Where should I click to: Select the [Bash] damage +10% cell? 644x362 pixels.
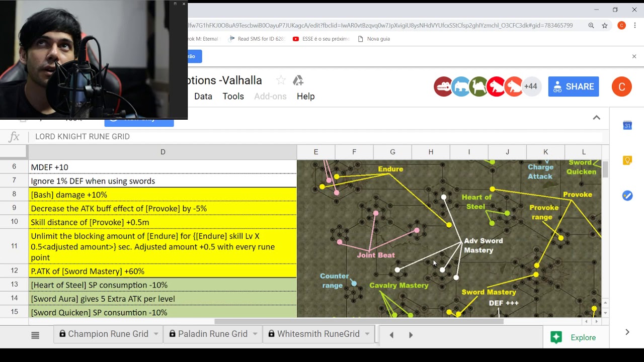pos(163,195)
